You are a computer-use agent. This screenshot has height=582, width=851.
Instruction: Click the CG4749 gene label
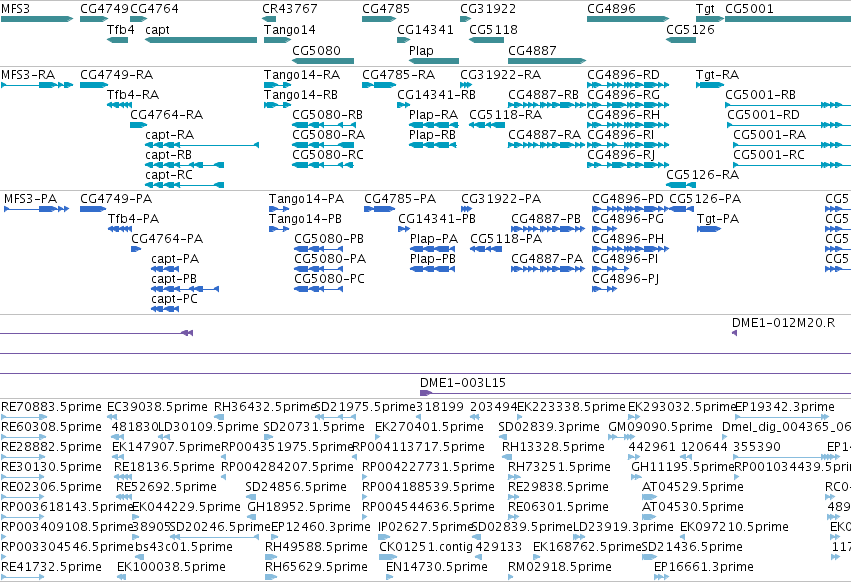[x=105, y=9]
